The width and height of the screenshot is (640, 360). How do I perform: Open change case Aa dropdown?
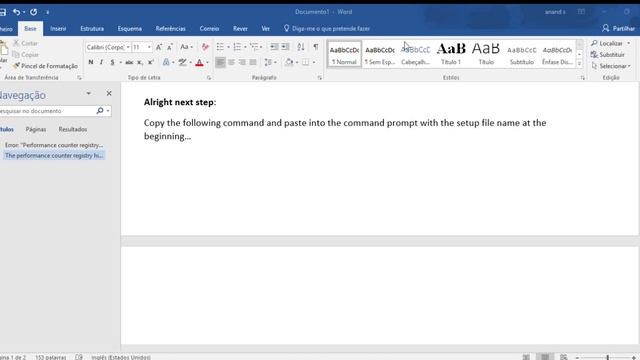coord(186,47)
